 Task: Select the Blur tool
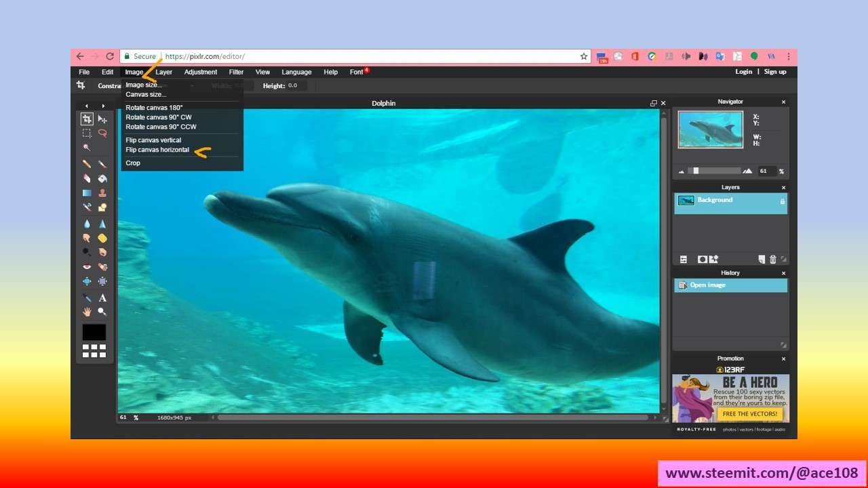tap(87, 224)
